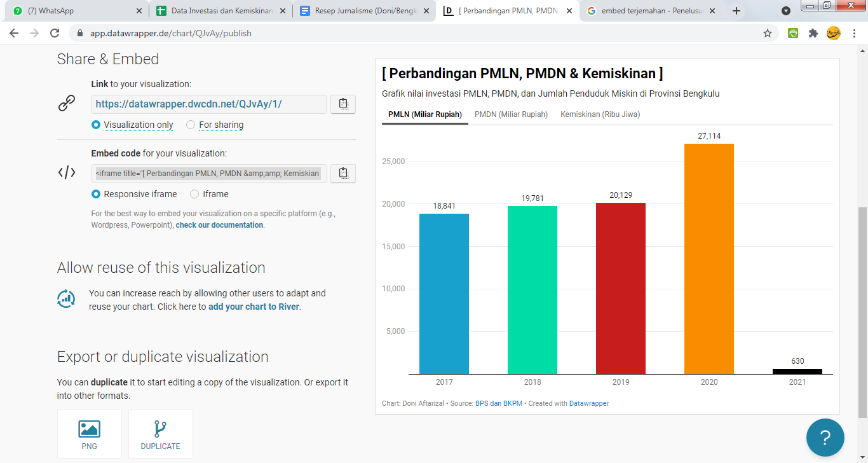Open a new browser tab
Viewport: 868px width, 463px height.
[736, 11]
